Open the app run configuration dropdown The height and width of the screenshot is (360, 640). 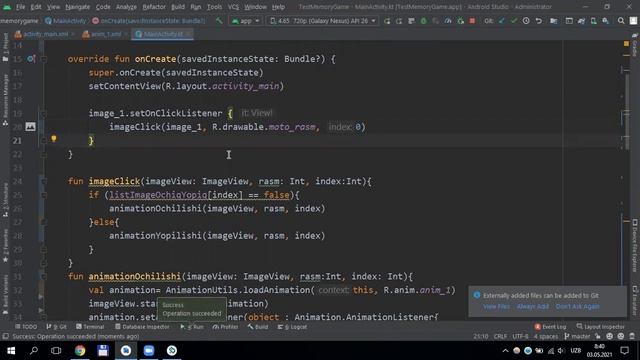246,21
